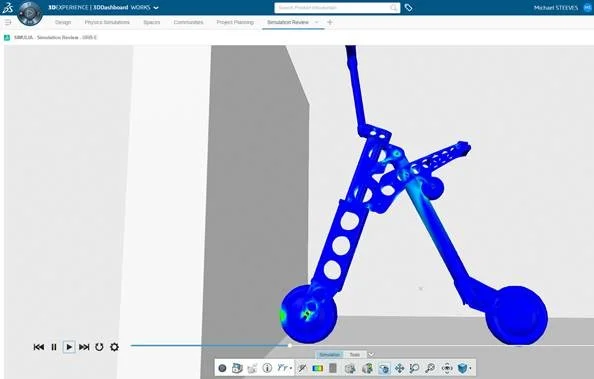Select the Tools toolbar tab
594x379 pixels.
355,354
